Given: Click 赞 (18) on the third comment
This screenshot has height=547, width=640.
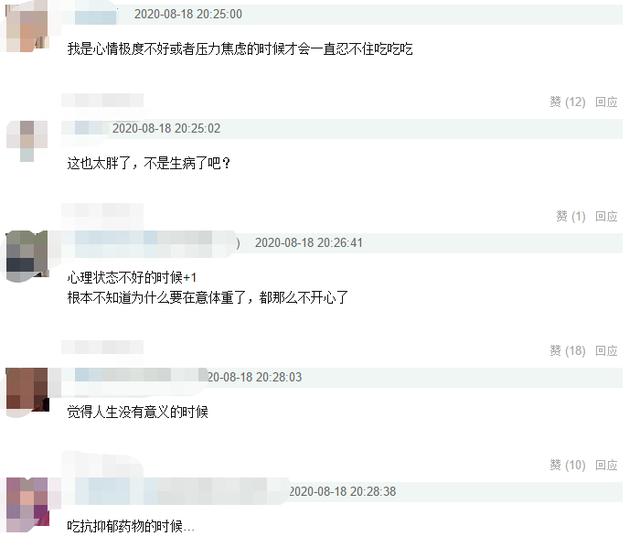Looking at the screenshot, I should [567, 351].
